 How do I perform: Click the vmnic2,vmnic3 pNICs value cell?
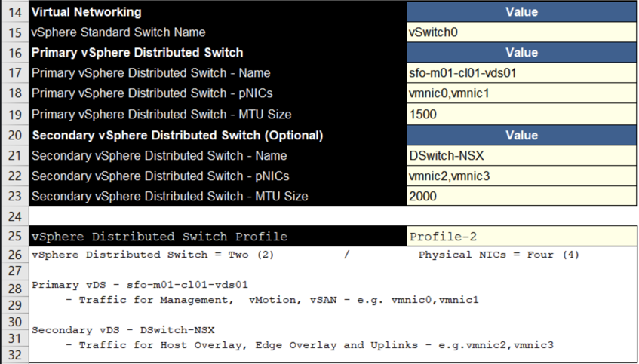pyautogui.click(x=521, y=176)
